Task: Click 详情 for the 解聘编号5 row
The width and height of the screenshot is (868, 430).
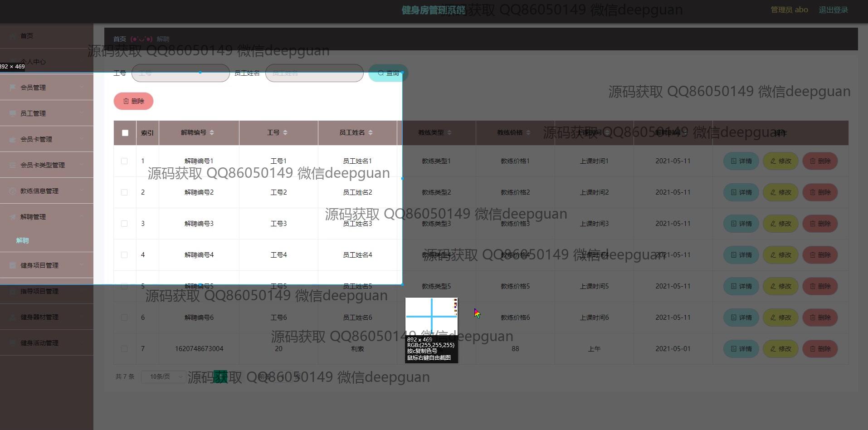Action: pos(741,286)
